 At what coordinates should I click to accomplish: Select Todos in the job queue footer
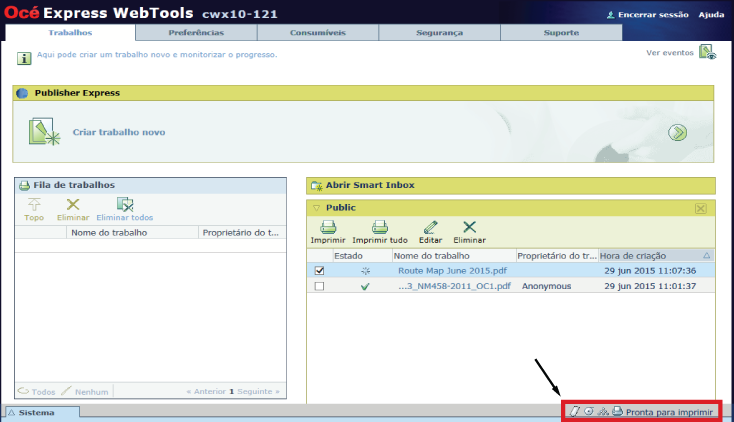[37, 391]
